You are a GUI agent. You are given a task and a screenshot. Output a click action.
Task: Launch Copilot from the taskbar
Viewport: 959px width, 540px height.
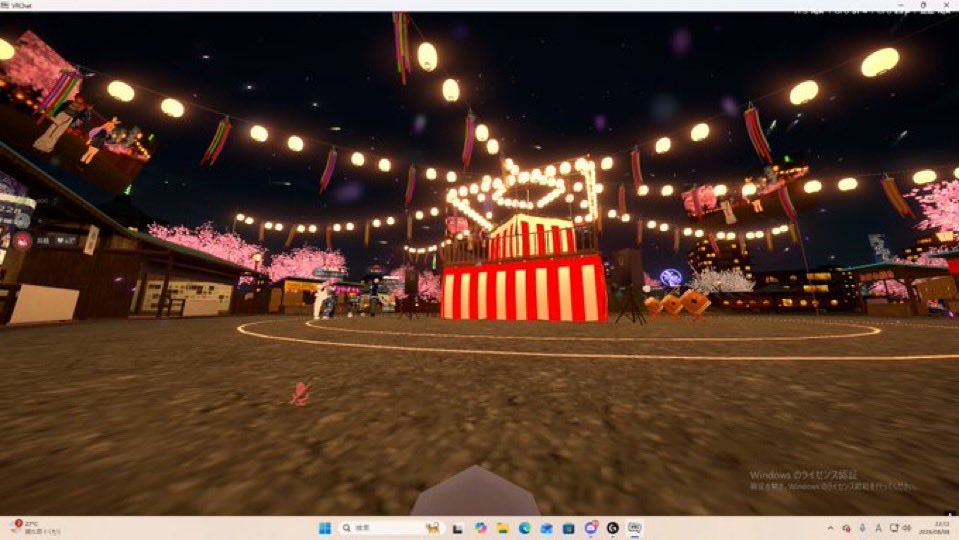(480, 528)
